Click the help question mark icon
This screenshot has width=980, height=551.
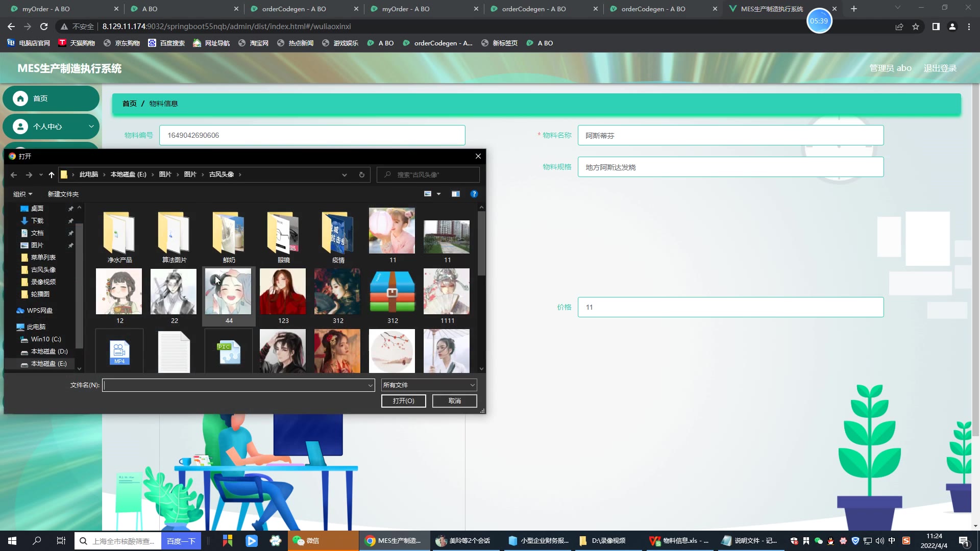474,194
